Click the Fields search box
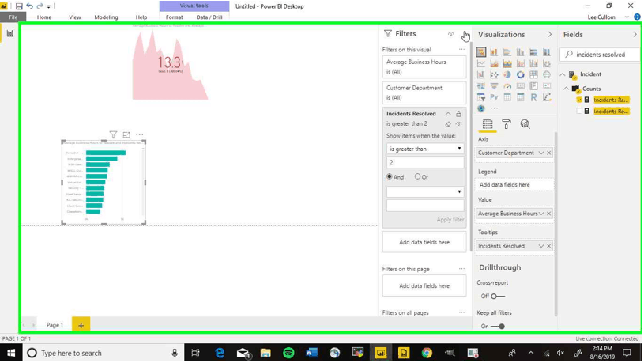The height and width of the screenshot is (363, 644). [601, 55]
